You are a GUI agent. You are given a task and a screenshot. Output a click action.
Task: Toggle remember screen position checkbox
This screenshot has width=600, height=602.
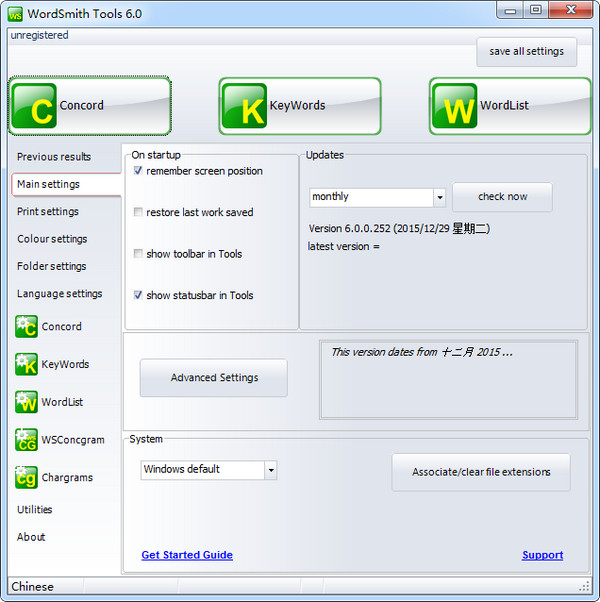tap(138, 170)
